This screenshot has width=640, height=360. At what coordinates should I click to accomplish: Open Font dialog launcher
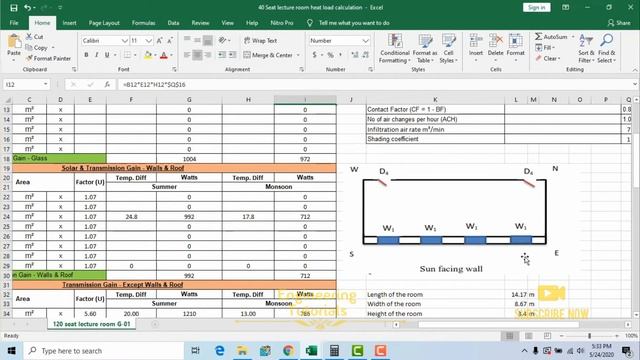point(174,70)
